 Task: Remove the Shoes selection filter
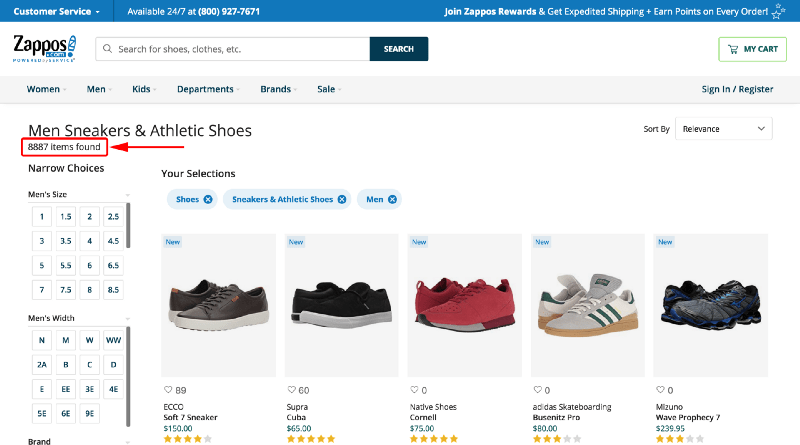[x=208, y=200]
